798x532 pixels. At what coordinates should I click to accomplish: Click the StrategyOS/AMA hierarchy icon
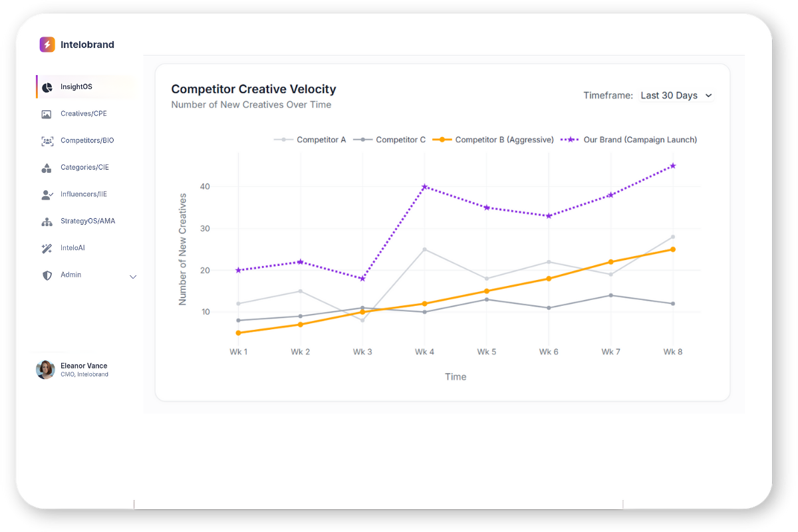[x=47, y=221]
